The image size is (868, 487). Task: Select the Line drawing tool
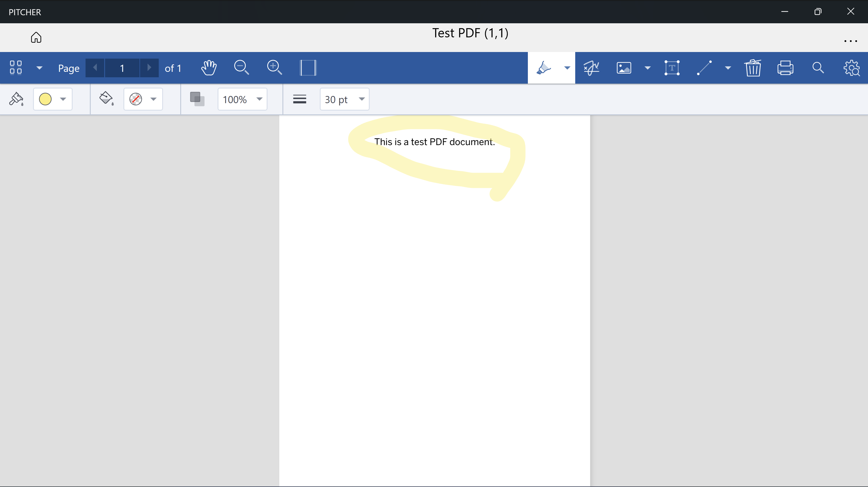(x=704, y=68)
